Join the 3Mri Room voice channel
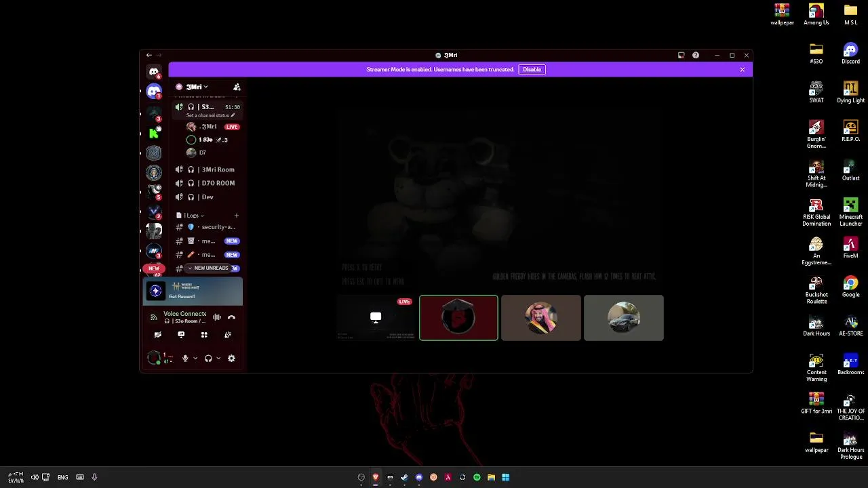 pyautogui.click(x=207, y=169)
